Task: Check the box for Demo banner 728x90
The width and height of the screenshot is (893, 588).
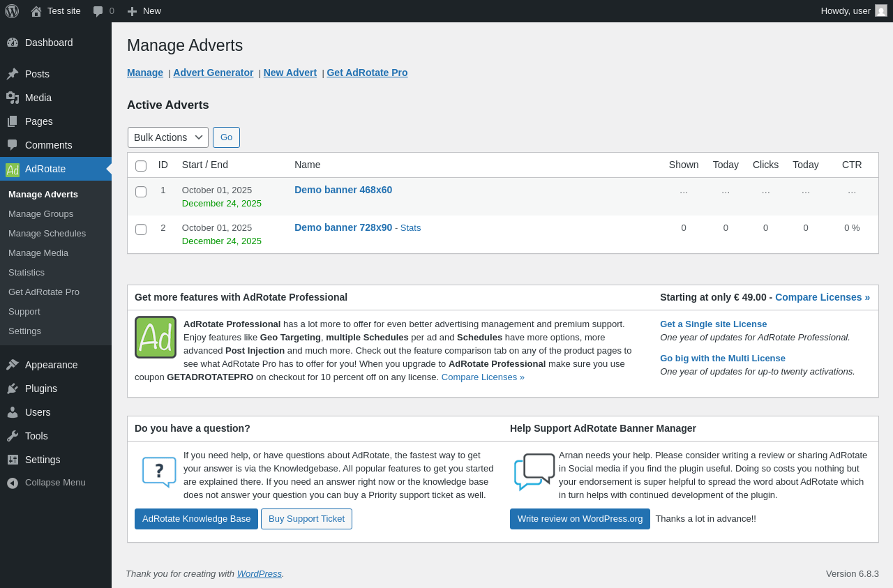Action: (141, 229)
